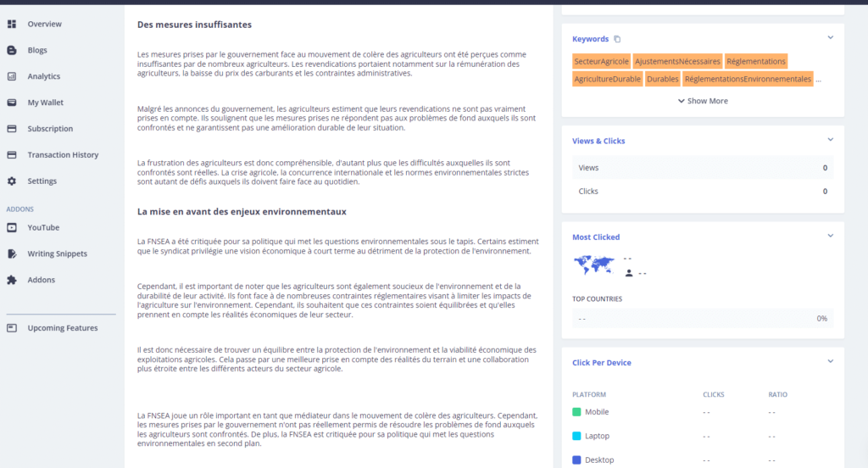868x468 pixels.
Task: Click the heading "Des mesures insuffisantes"
Action: [x=194, y=25]
